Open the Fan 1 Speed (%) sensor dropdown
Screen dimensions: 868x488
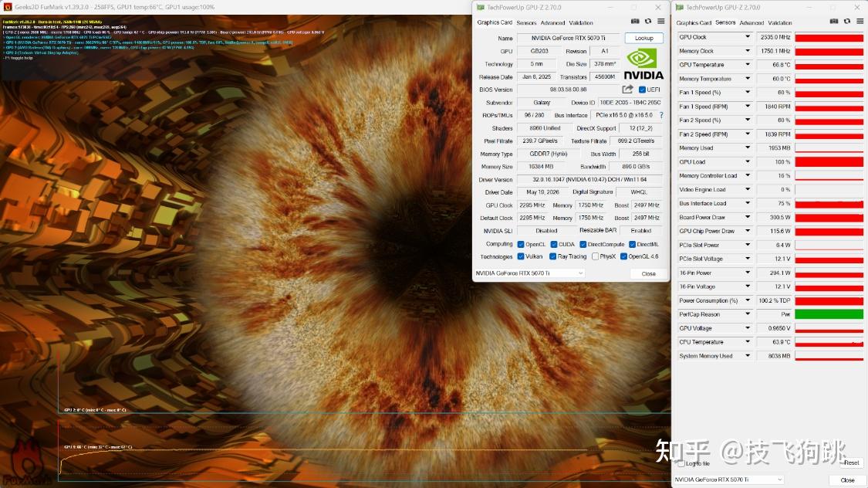(x=748, y=93)
